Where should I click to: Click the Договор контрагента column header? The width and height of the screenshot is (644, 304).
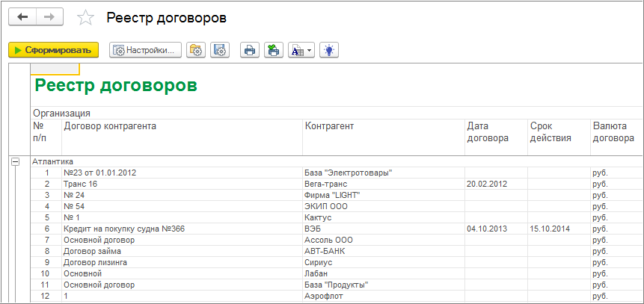(110, 126)
